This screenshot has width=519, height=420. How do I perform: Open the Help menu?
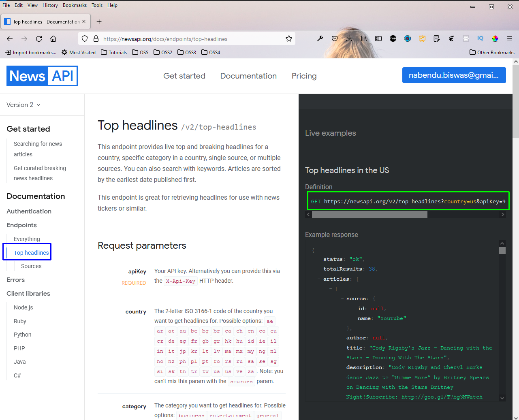point(112,5)
